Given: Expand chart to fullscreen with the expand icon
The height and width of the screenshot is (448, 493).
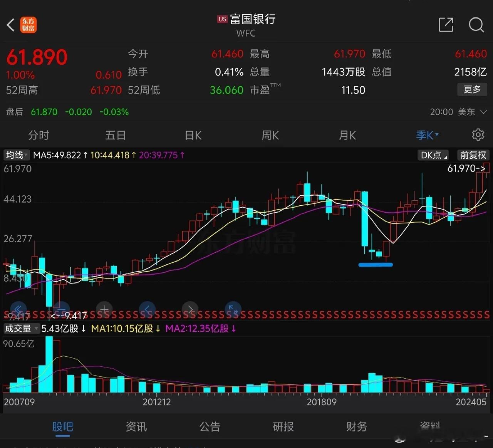Looking at the screenshot, I should (233, 309).
